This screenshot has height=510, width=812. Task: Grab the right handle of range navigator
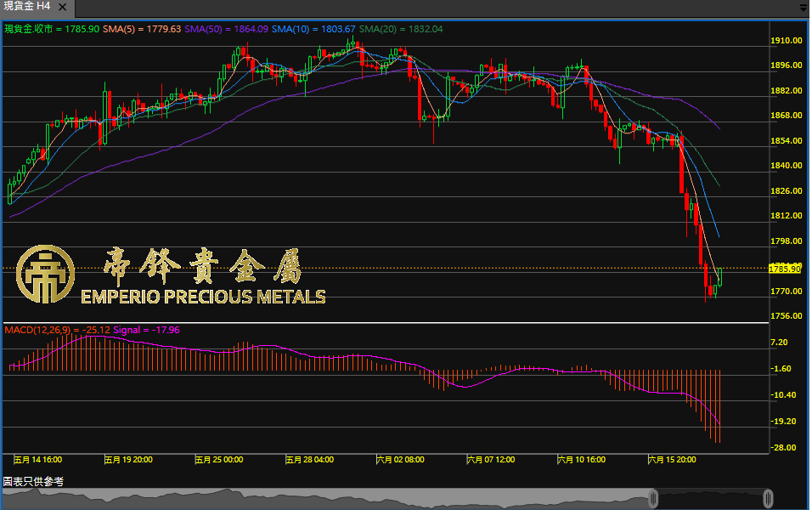768,498
